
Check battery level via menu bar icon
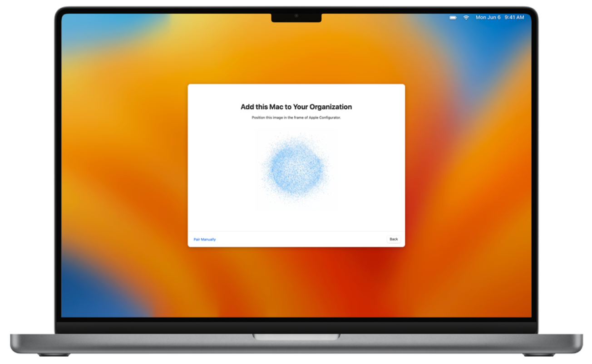tap(452, 18)
